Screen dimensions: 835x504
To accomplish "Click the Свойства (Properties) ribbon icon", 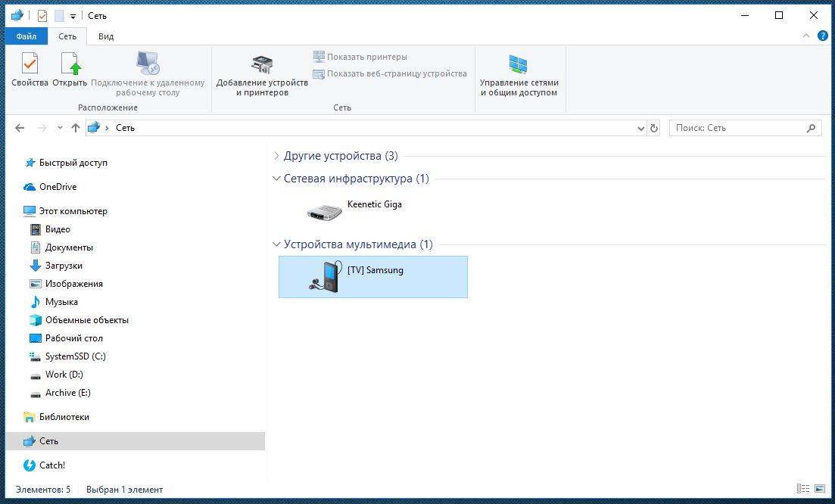I will (30, 68).
